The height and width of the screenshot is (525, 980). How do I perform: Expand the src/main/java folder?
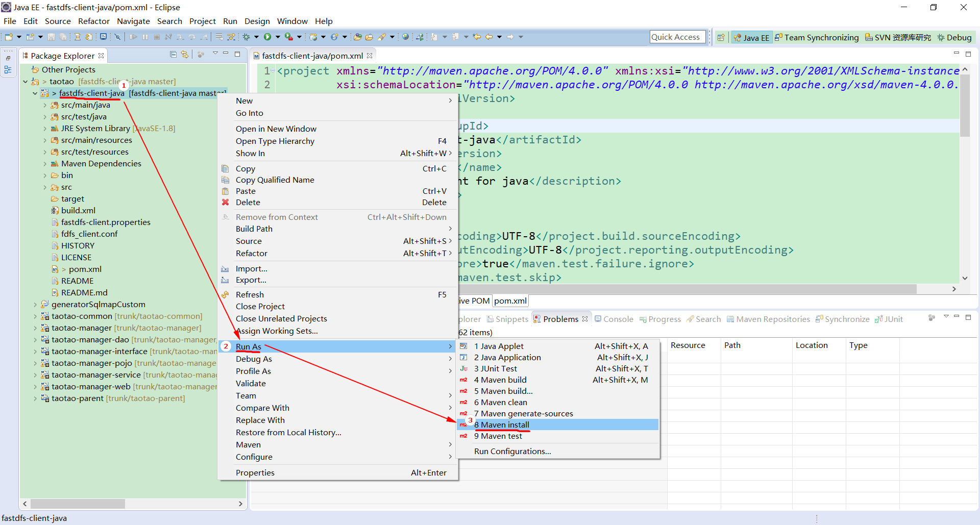pos(45,105)
